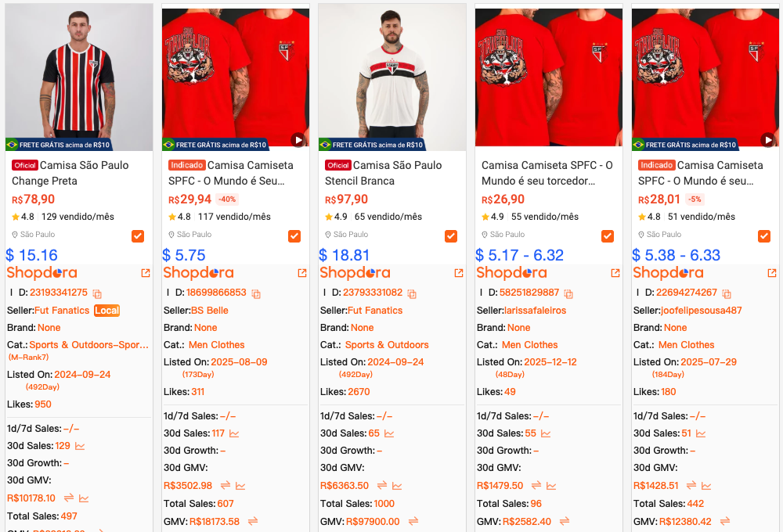The width and height of the screenshot is (783, 532).
Task: Play video on BS Belle product image
Action: [x=298, y=140]
